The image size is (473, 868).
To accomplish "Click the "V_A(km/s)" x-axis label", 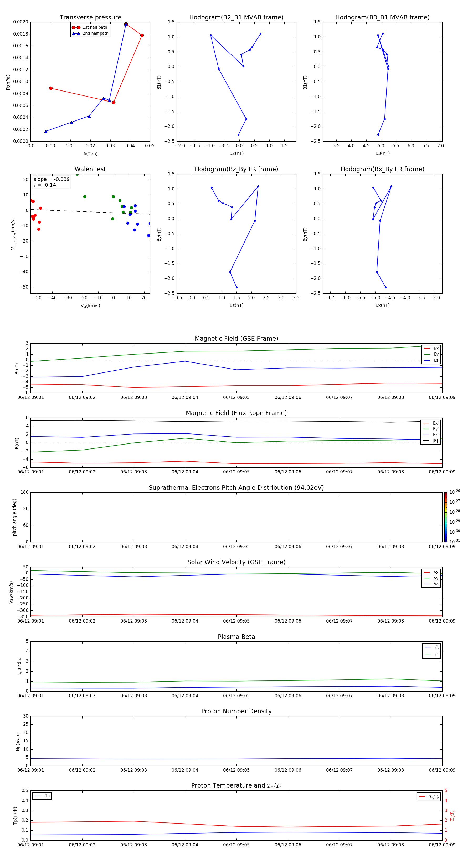I will tap(90, 306).
